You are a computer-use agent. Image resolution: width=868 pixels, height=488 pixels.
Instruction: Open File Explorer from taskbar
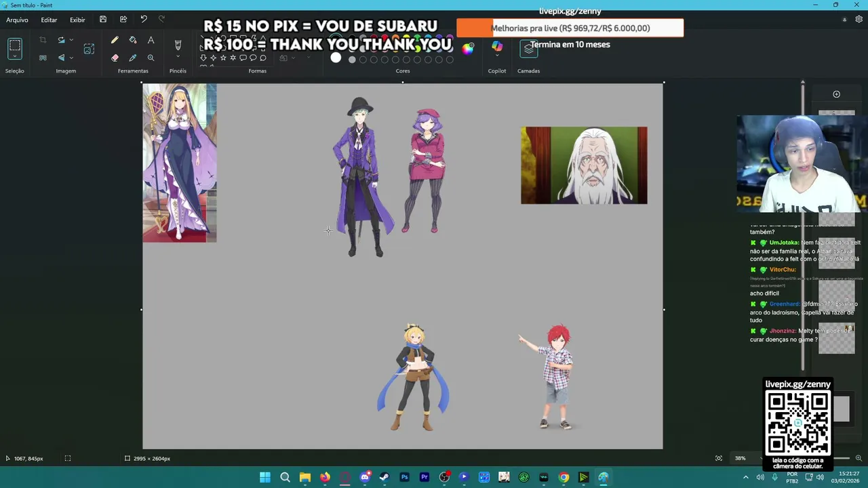pyautogui.click(x=305, y=477)
